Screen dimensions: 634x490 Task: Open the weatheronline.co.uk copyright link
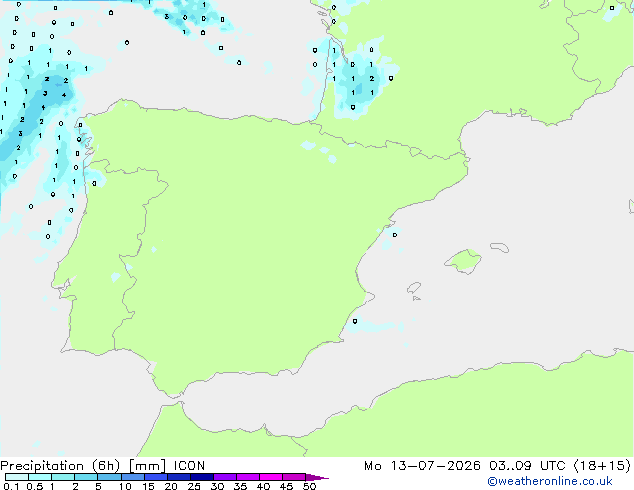coord(550,481)
